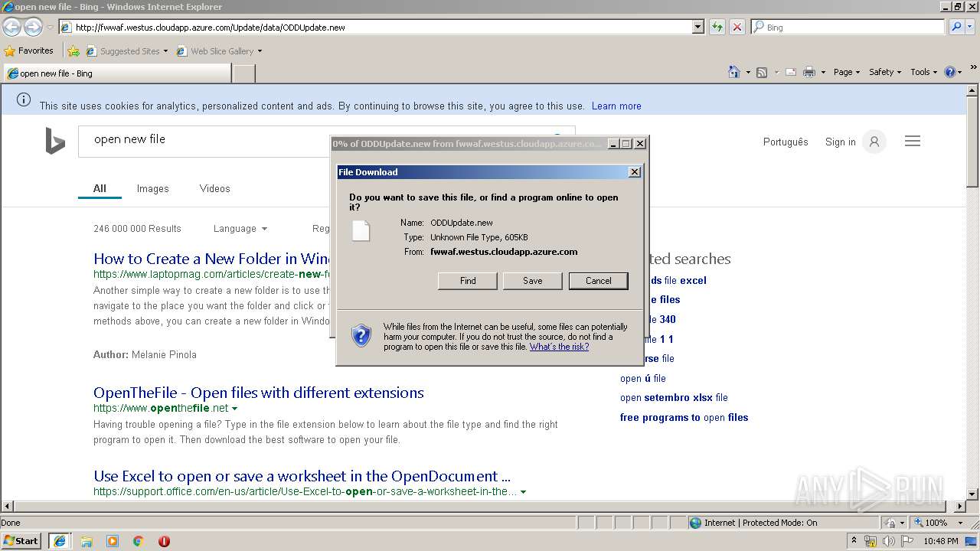Open the Safety menu
Image resolution: width=980 pixels, height=551 pixels.
pos(885,72)
